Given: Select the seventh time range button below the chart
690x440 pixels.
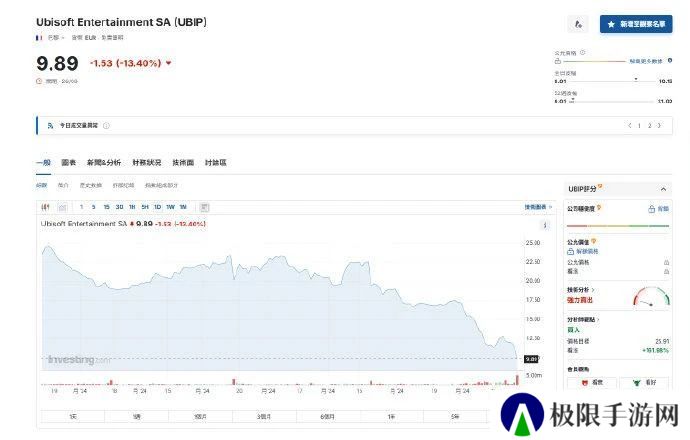Looking at the screenshot, I should (455, 416).
